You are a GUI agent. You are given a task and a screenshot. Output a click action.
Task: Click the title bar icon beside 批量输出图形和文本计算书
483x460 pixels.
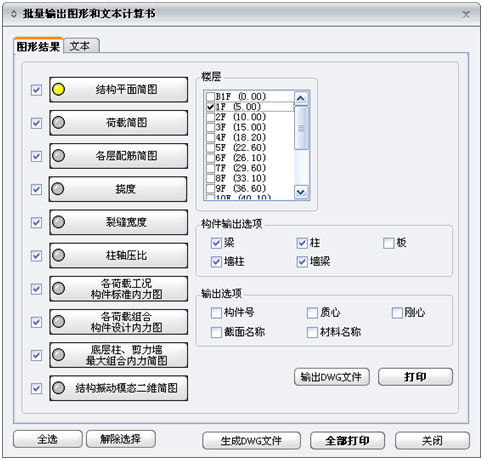[x=14, y=14]
